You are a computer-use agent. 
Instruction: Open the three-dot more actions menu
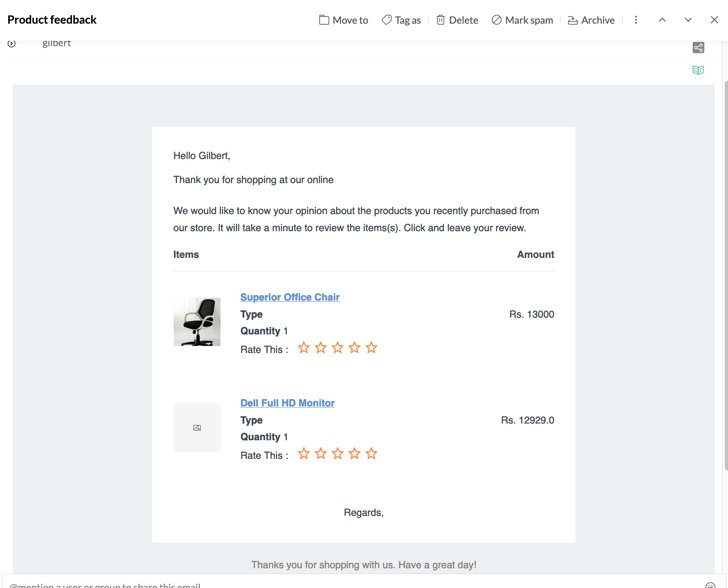(x=636, y=20)
